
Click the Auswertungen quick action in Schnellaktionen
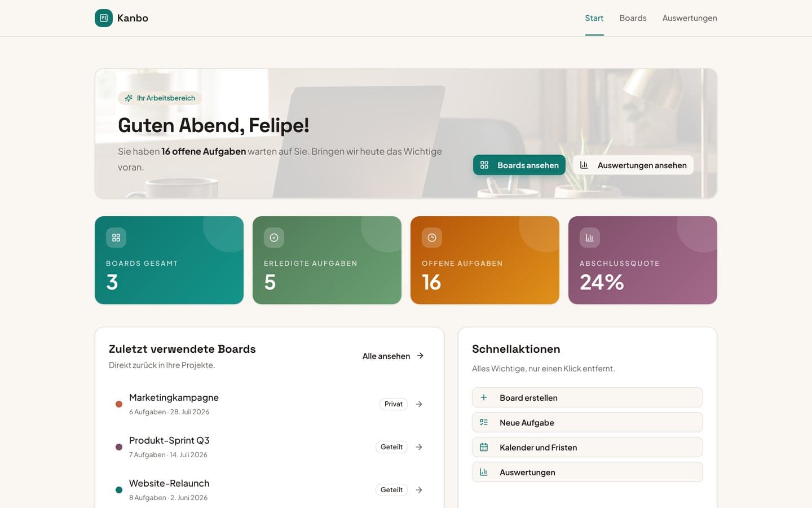click(588, 472)
